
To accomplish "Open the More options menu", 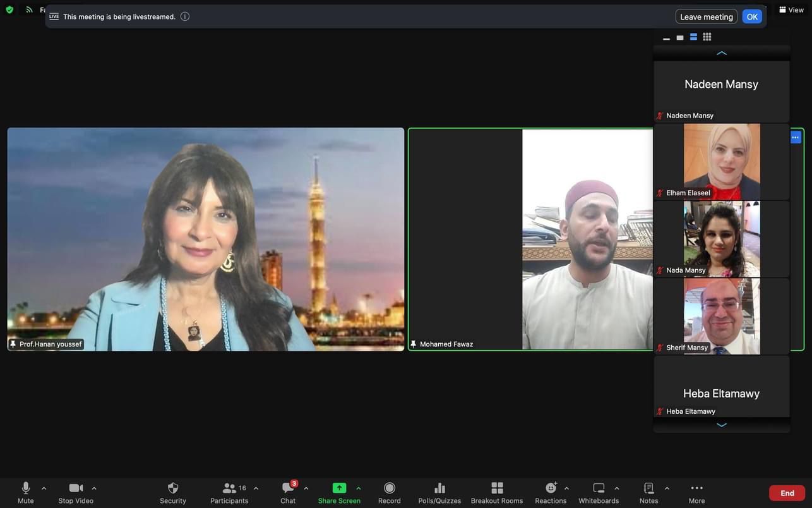I will [696, 493].
